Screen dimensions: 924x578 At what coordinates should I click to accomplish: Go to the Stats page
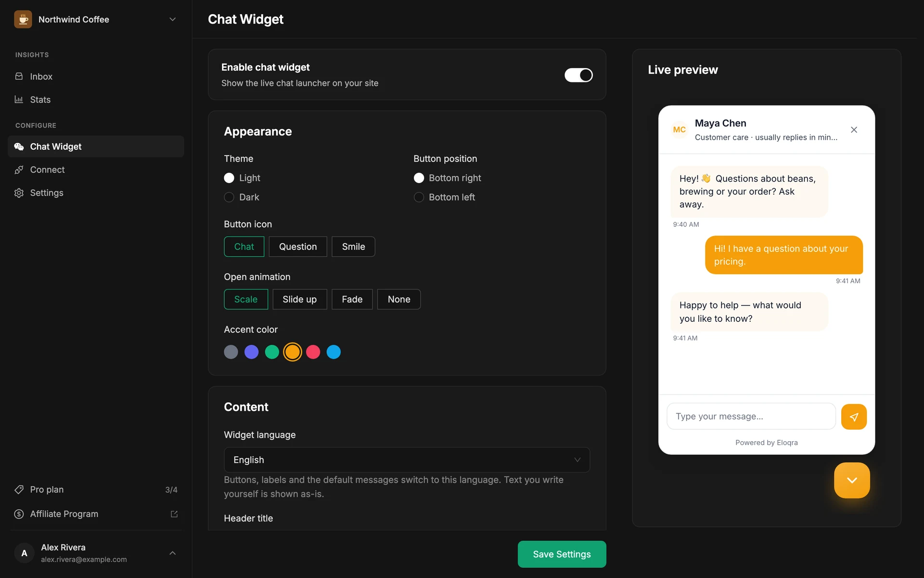(x=96, y=99)
